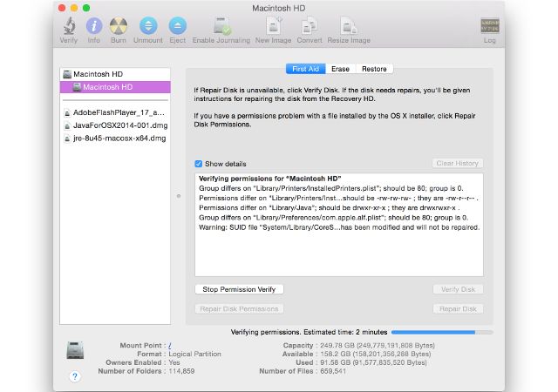Open the Restore tab

(x=374, y=69)
